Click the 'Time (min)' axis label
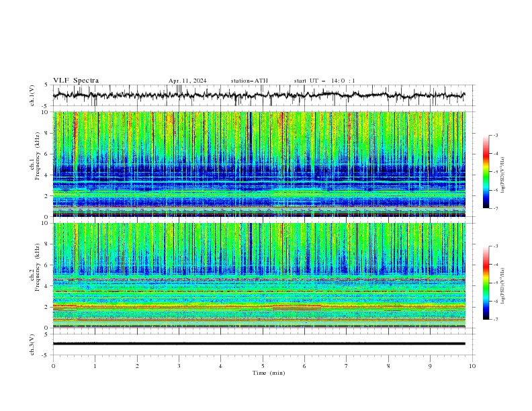The image size is (532, 411). pos(269,373)
